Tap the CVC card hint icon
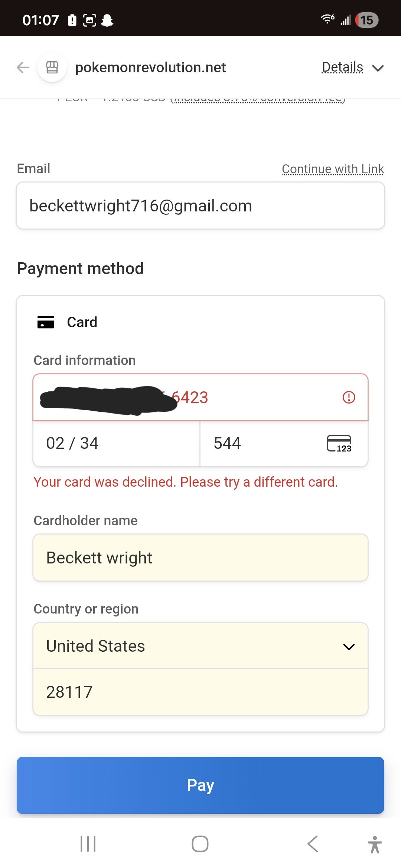The height and width of the screenshot is (868, 401). click(339, 443)
